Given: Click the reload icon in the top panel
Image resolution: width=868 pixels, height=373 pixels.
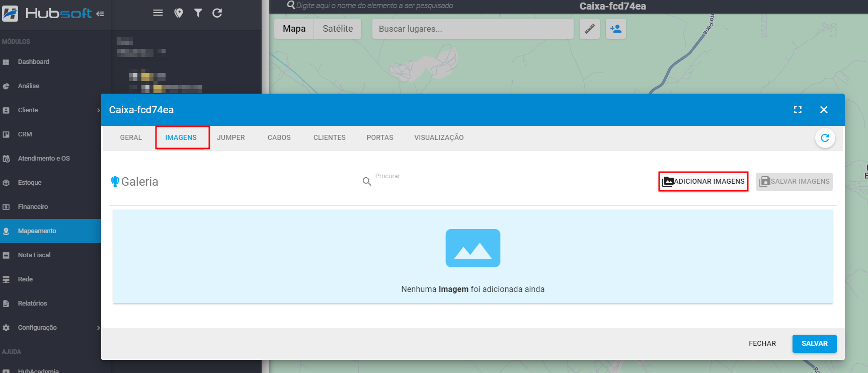Looking at the screenshot, I should click(x=217, y=13).
